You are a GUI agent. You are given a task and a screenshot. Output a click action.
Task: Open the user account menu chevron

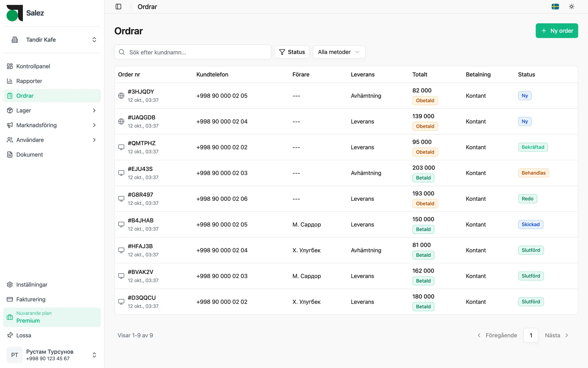(x=94, y=355)
